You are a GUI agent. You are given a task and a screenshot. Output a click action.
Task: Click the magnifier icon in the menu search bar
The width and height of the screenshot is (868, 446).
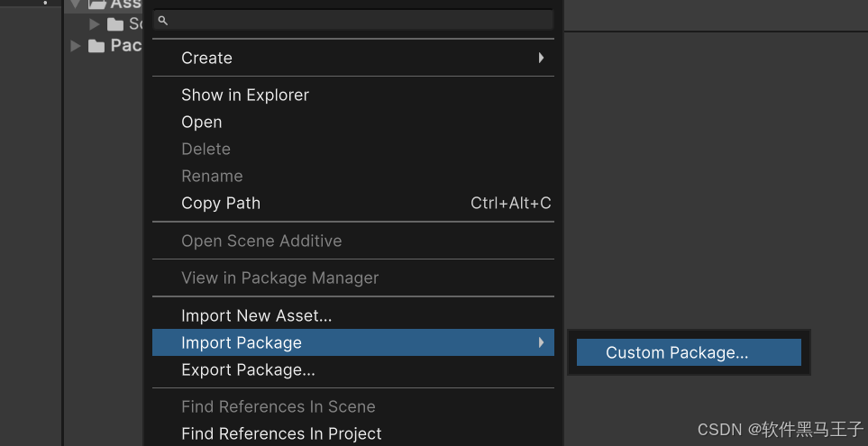pyautogui.click(x=163, y=21)
